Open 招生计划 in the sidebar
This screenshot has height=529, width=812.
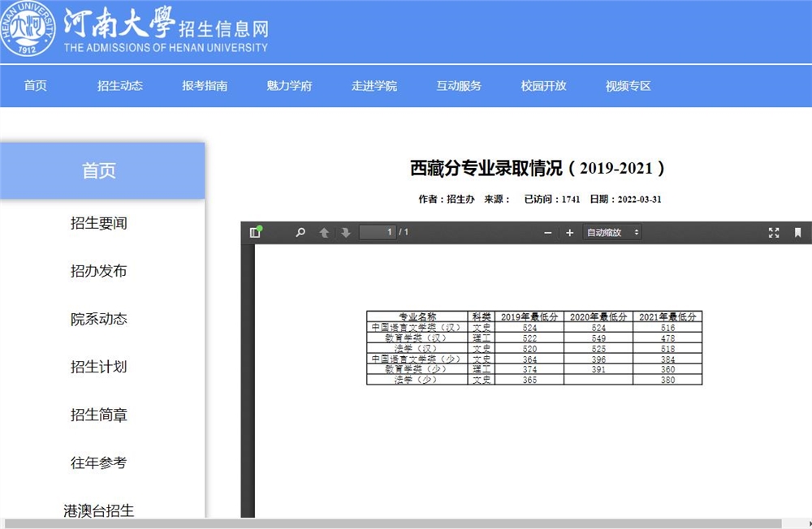pyautogui.click(x=99, y=367)
